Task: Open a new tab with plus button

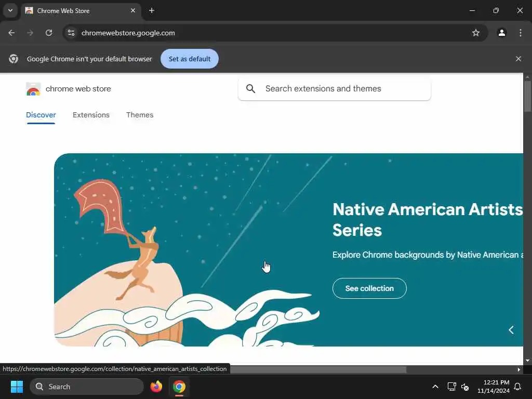Action: click(152, 10)
